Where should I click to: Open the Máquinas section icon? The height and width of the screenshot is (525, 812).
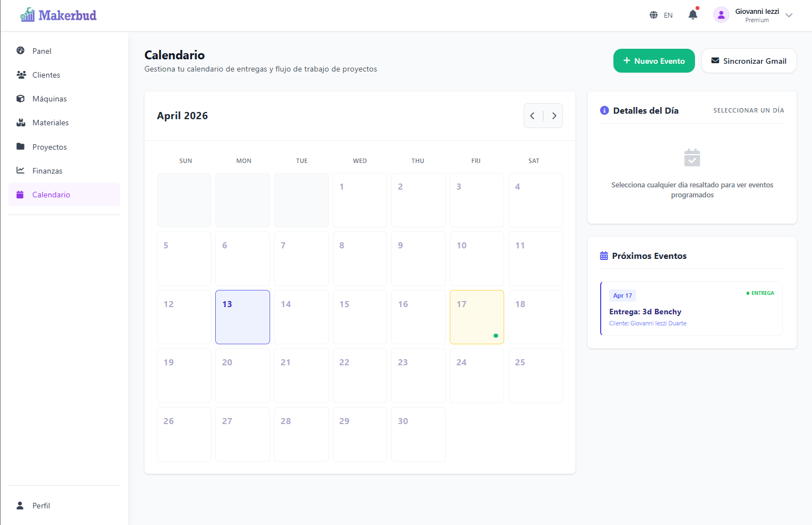pyautogui.click(x=20, y=98)
